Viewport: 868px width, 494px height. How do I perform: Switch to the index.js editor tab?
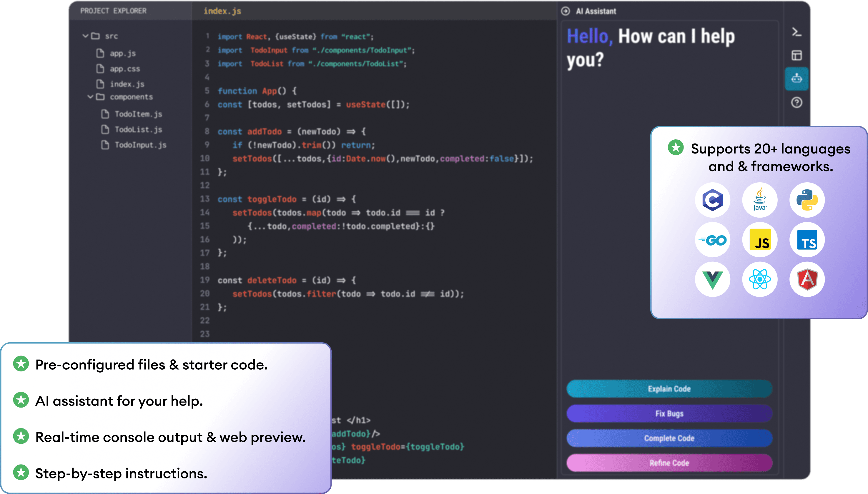coord(222,11)
